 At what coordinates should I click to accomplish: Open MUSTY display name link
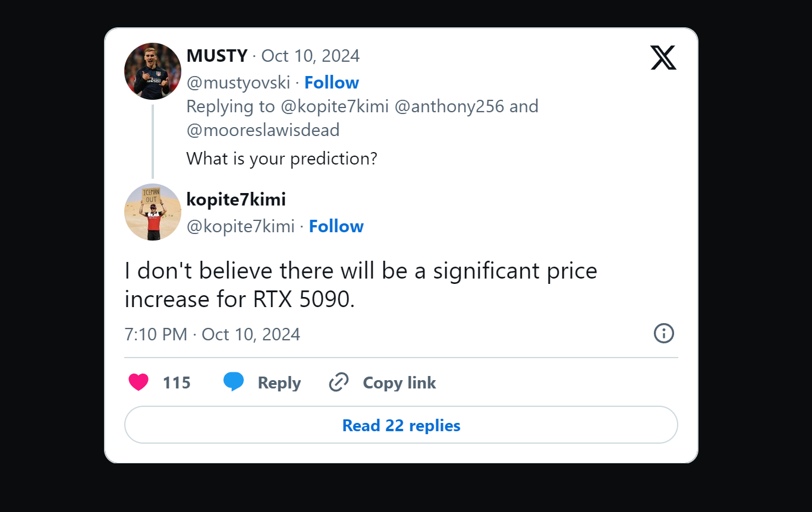point(217,56)
